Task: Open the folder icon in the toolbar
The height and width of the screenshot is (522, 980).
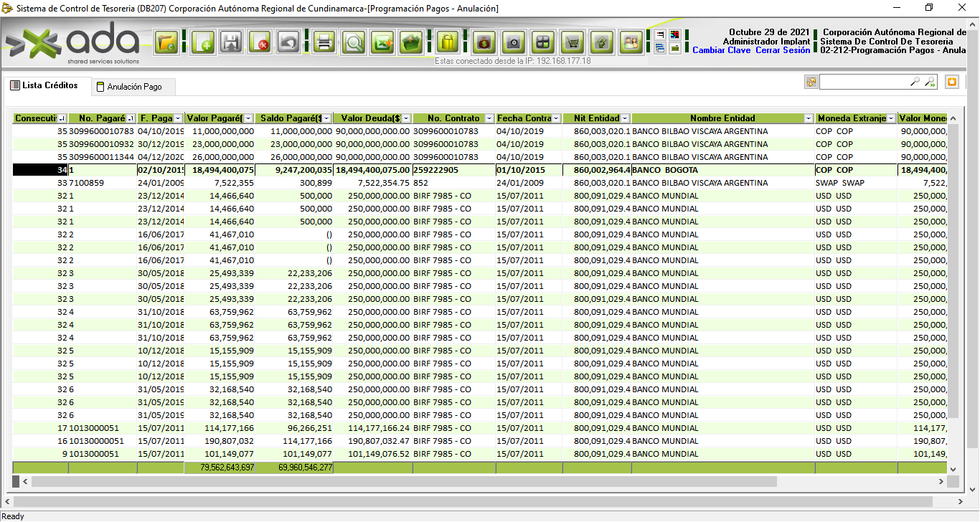Action: click(x=167, y=42)
